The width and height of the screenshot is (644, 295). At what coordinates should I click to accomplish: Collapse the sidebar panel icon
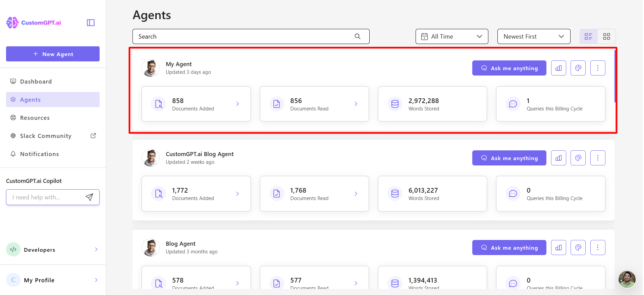(x=91, y=22)
